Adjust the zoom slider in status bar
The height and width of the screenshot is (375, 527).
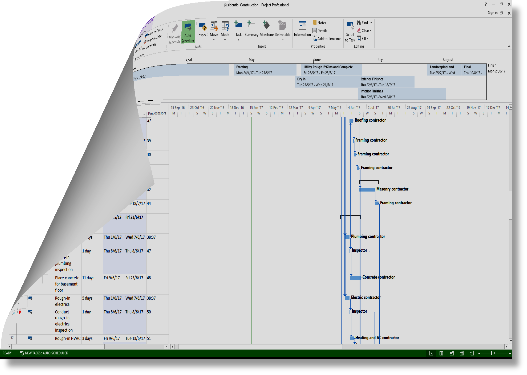(x=493, y=353)
